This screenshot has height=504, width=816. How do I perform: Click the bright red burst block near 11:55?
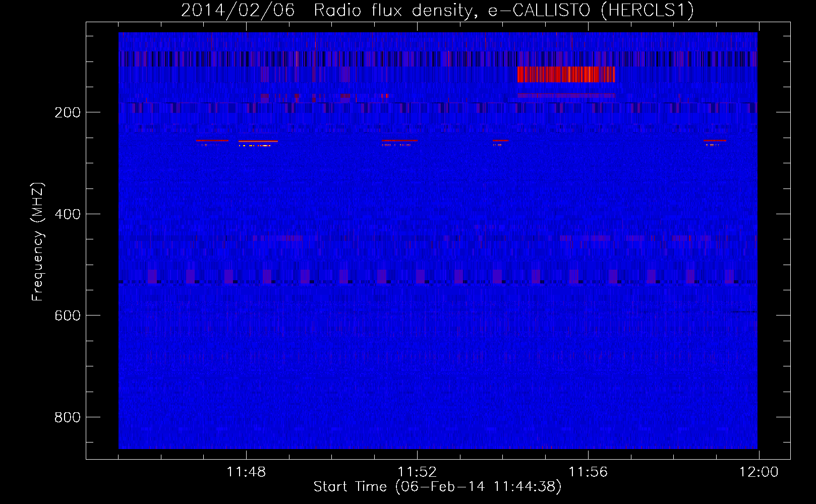pos(566,74)
